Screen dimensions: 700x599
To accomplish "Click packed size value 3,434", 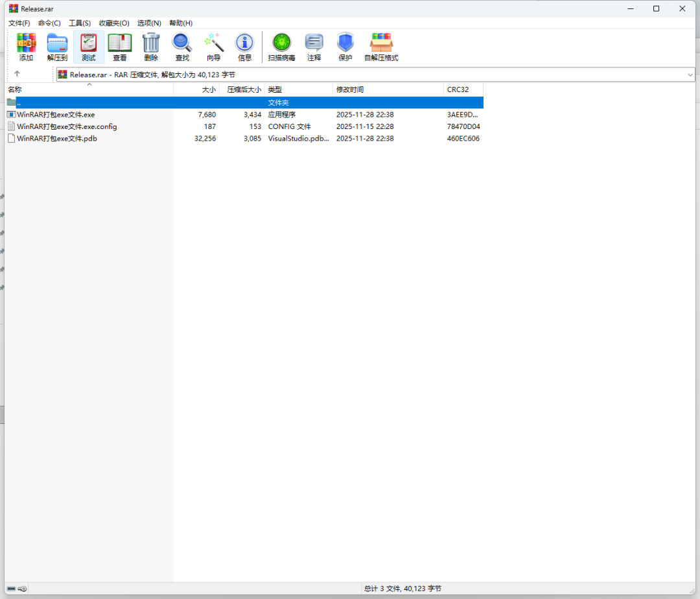I will 252,115.
